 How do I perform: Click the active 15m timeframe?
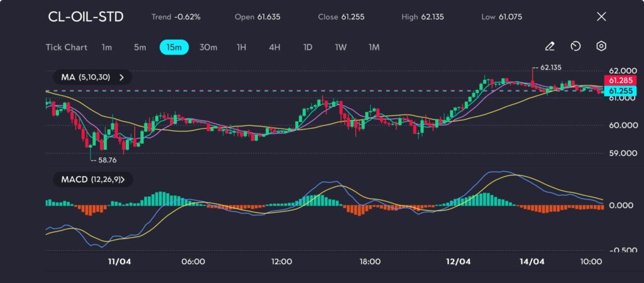point(174,47)
